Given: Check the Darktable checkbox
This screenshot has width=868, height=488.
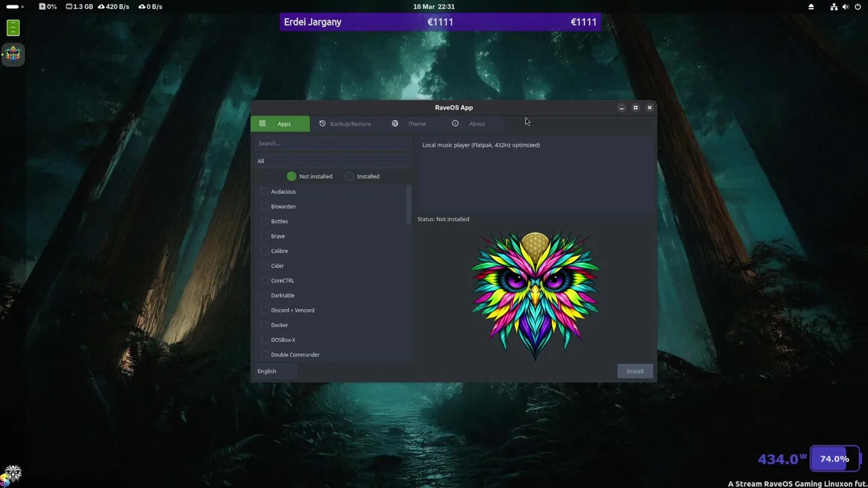Looking at the screenshot, I should point(265,296).
